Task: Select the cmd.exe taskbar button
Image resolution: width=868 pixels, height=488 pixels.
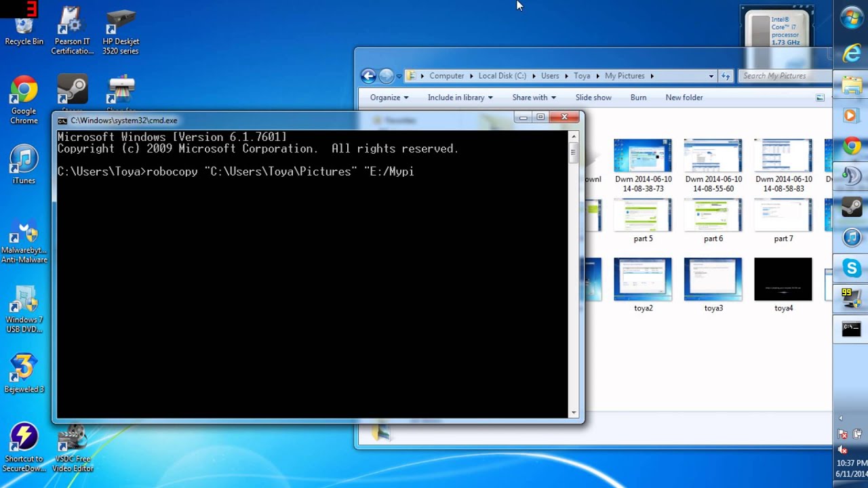Action: tap(852, 329)
